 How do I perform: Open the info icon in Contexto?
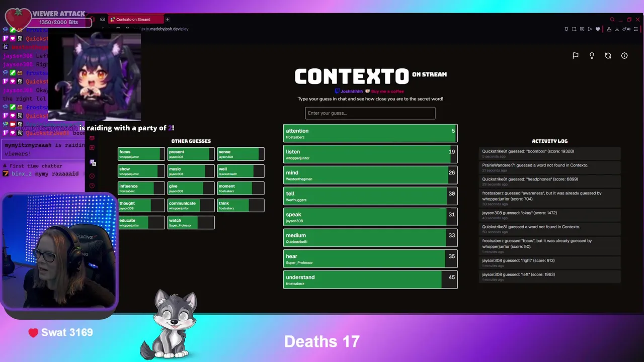[624, 56]
